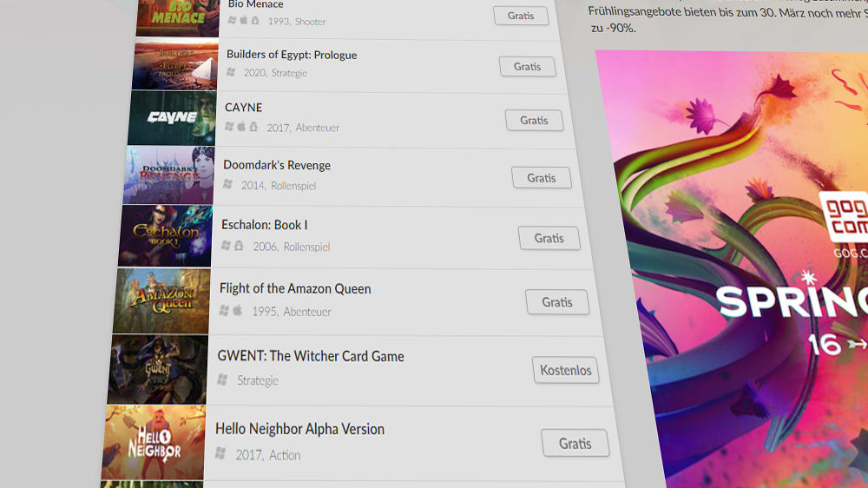Click the GOG.COM logo on the banner
The width and height of the screenshot is (868, 488).
[845, 216]
